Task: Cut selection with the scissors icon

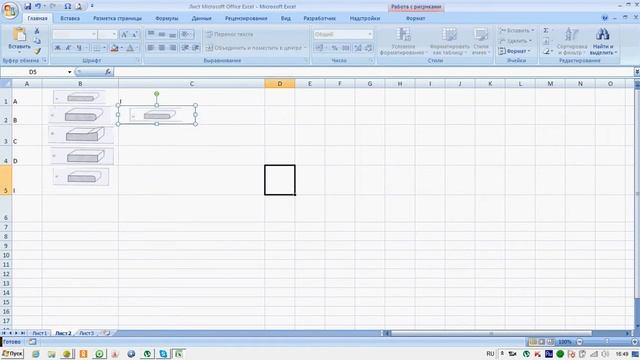Action: pos(37,31)
